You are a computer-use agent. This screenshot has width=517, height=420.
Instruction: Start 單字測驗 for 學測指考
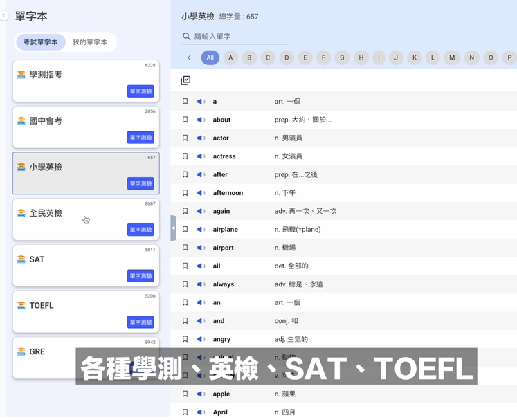140,91
